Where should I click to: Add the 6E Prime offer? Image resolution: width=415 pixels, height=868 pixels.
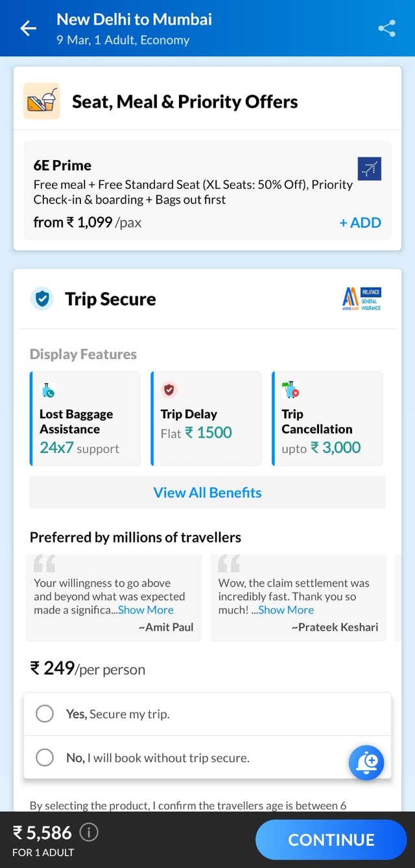pos(360,222)
